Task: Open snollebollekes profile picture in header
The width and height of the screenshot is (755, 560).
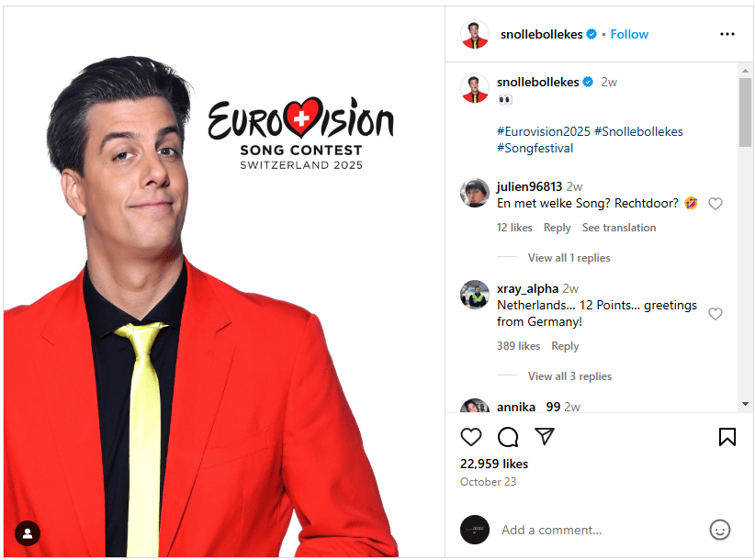Action: 475,34
